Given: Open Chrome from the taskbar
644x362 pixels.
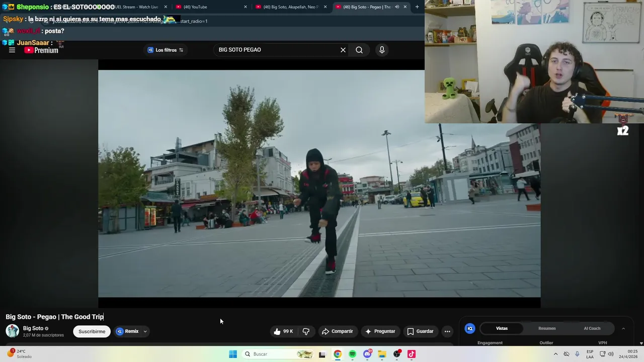Looking at the screenshot, I should tap(338, 354).
